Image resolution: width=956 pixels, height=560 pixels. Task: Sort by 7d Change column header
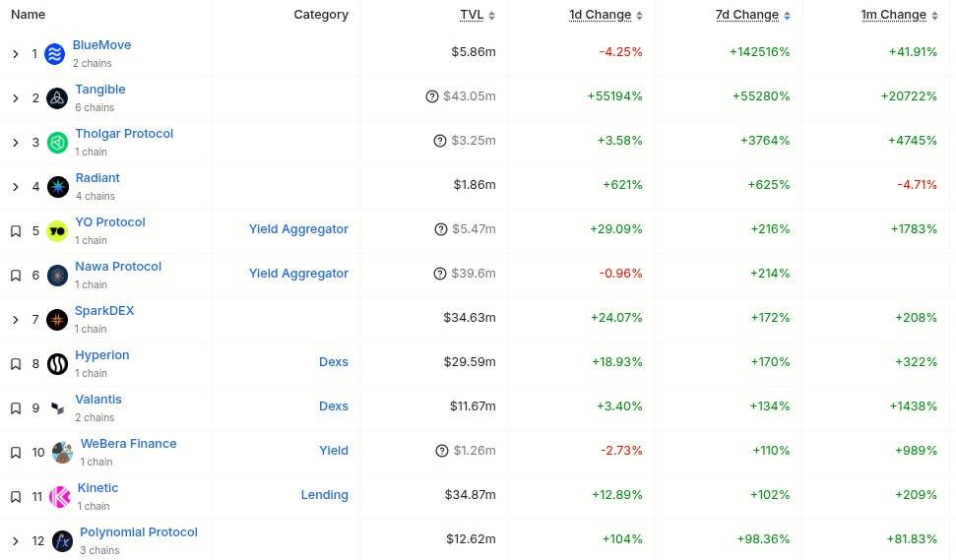(746, 15)
